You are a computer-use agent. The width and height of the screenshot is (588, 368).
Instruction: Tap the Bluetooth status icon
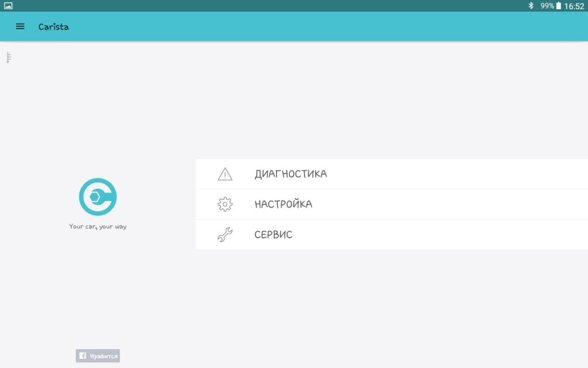[531, 6]
